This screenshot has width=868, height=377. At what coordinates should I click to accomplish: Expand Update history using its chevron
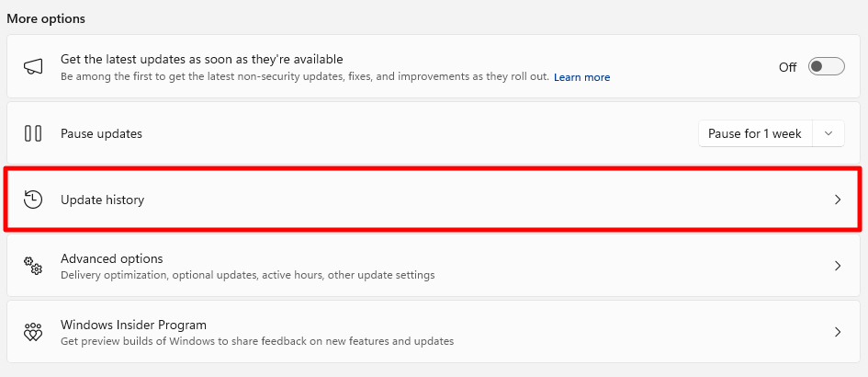click(x=838, y=200)
